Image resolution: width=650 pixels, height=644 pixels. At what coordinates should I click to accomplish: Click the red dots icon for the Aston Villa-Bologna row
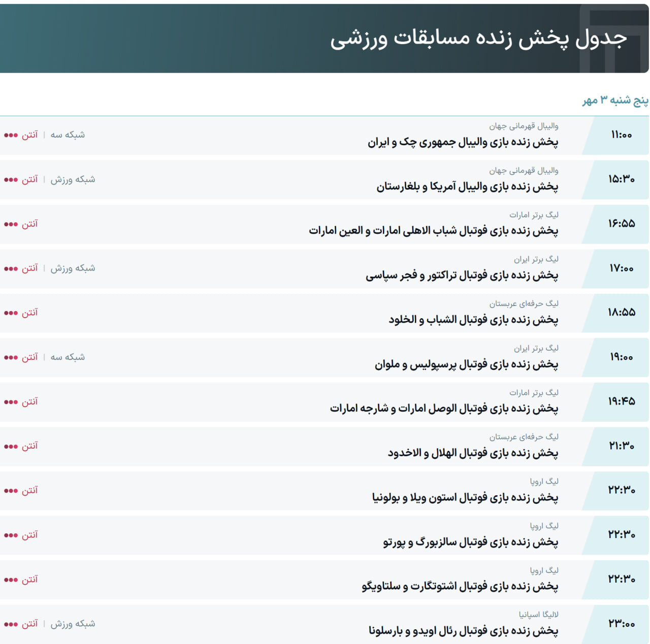(11, 490)
